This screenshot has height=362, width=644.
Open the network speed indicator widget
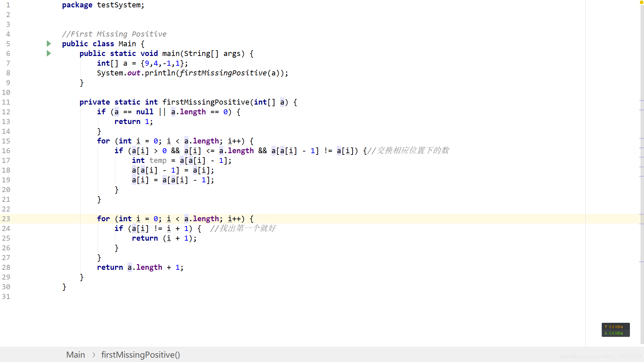[615, 330]
